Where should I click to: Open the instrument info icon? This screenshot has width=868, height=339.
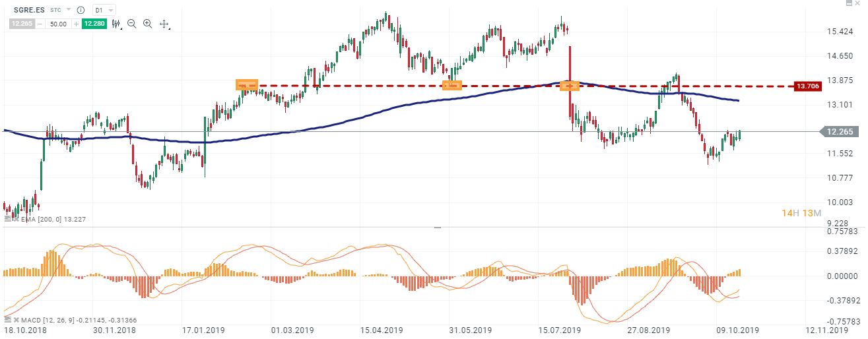coord(81,11)
